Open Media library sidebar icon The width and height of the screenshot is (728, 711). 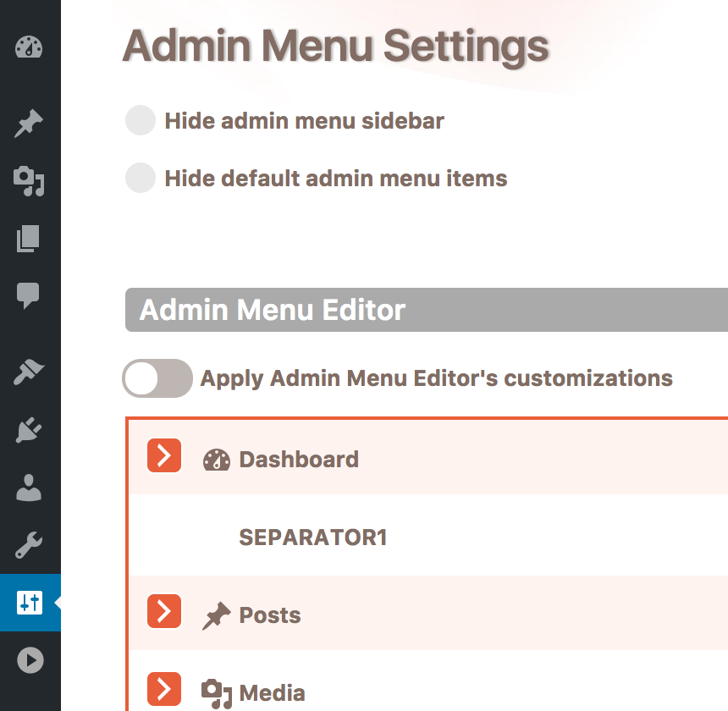point(29,181)
